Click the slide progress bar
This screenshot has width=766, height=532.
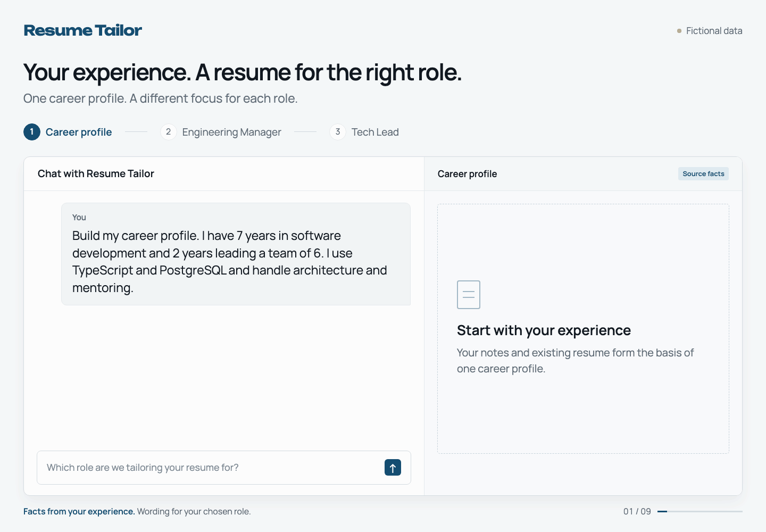click(700, 511)
